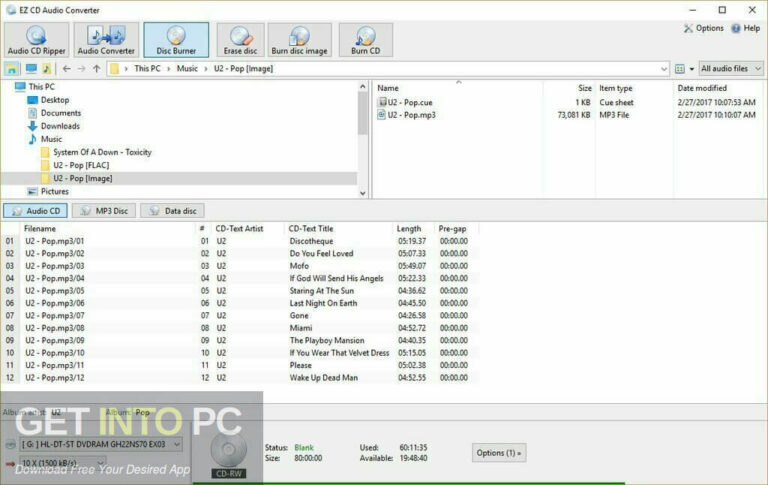This screenshot has height=485, width=768.
Task: Open the Audio Converter module
Action: [x=106, y=40]
